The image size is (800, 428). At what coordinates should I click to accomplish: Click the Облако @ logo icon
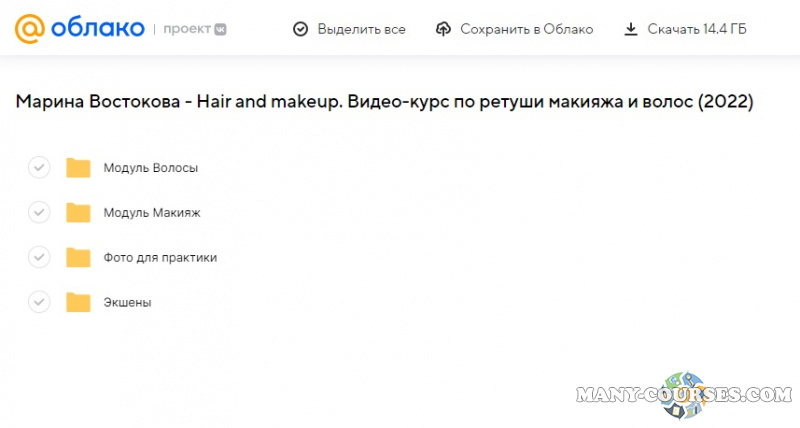pyautogui.click(x=32, y=29)
